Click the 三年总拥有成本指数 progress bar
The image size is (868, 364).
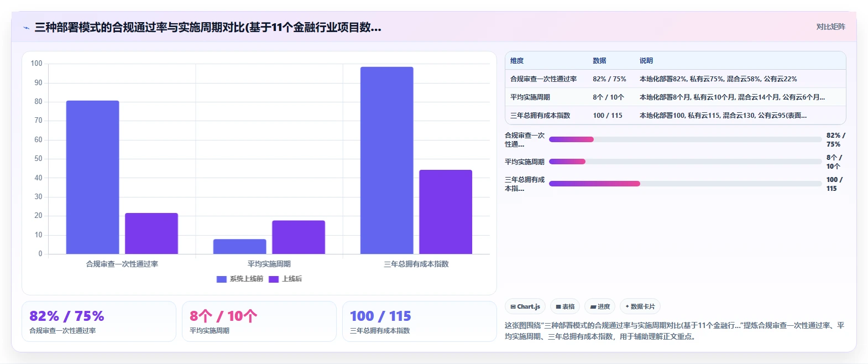pyautogui.click(x=685, y=184)
